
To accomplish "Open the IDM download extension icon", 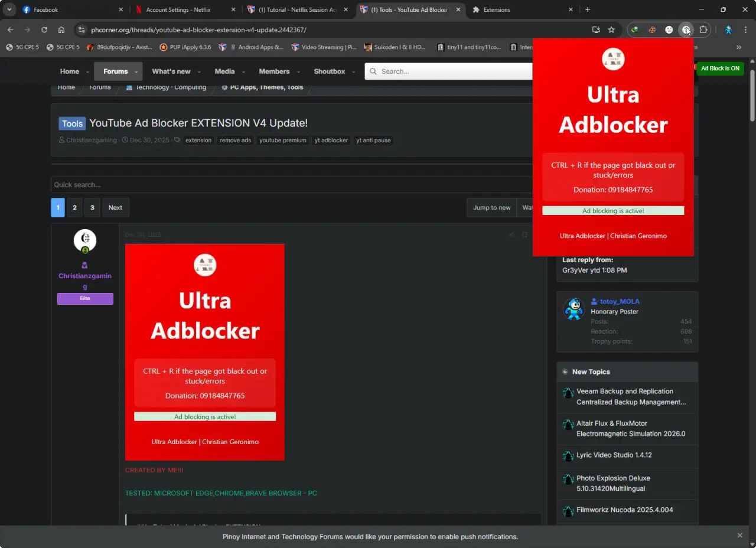I will [634, 30].
